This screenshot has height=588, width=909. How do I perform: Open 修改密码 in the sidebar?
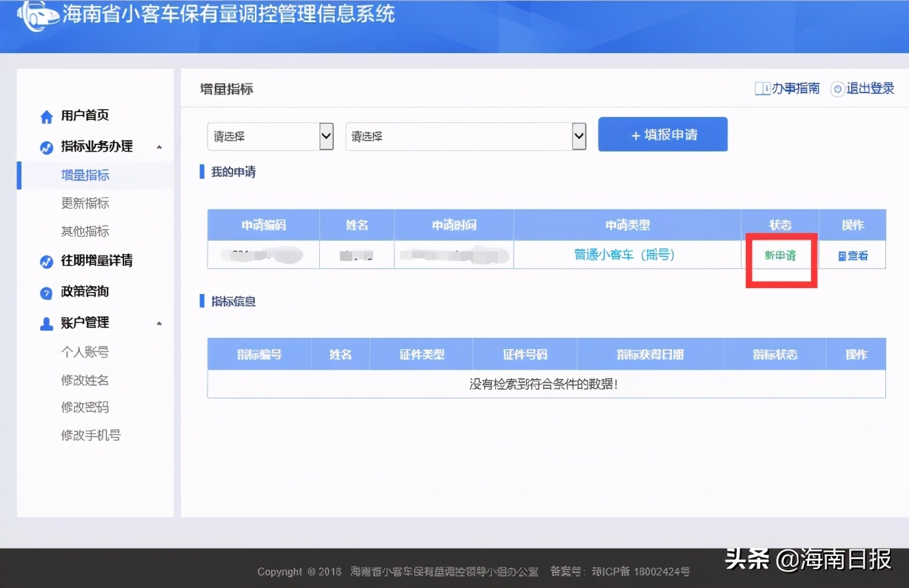click(x=85, y=408)
